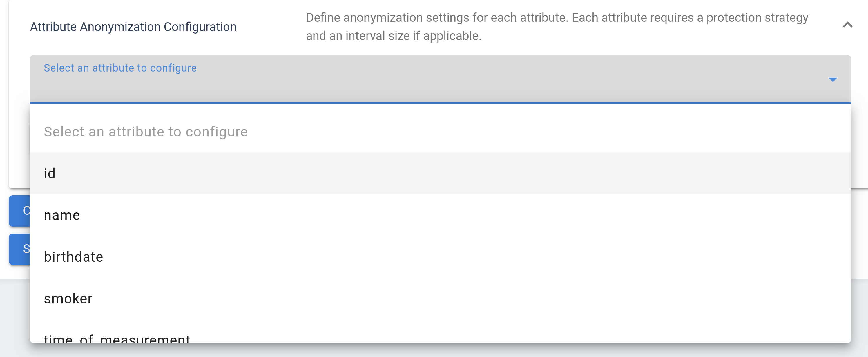Click the blue 'Select an attribute' field label

click(120, 68)
